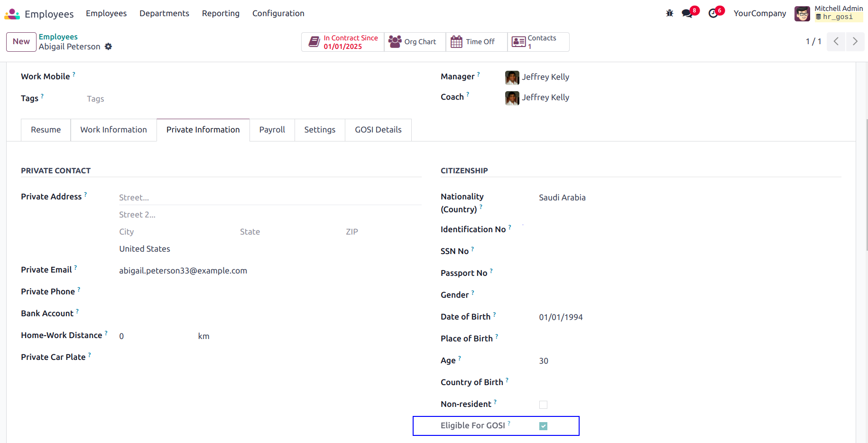Click the New button
This screenshot has height=443, width=868.
coord(21,42)
